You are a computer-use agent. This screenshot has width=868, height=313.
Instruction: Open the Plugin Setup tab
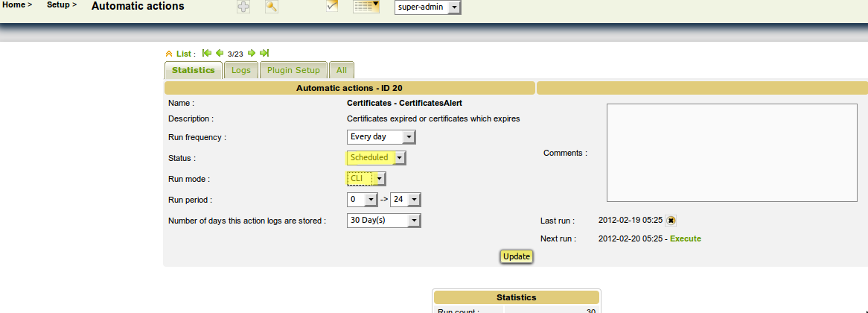[293, 70]
